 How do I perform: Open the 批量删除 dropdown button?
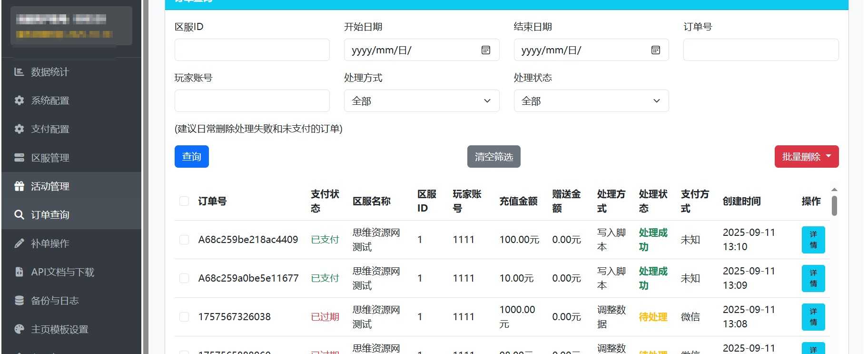click(x=806, y=157)
